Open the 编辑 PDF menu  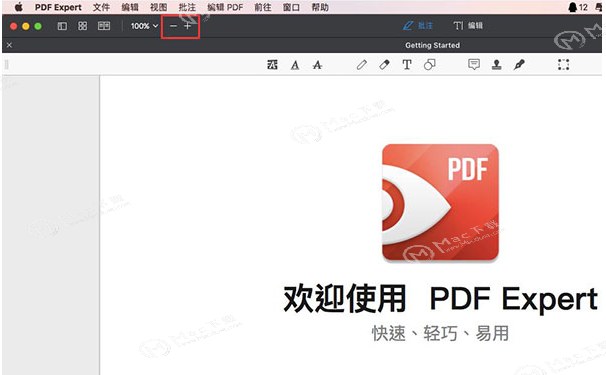[225, 7]
